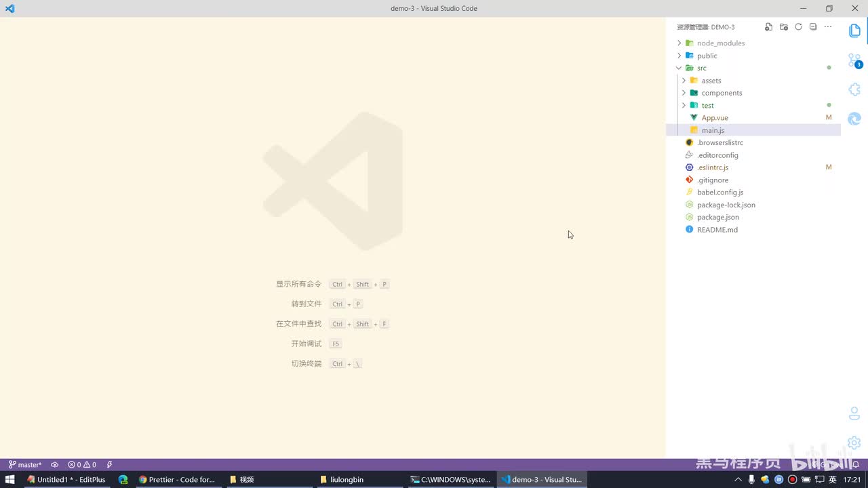Open the Extensions view in activity bar
Viewport: 868px width, 488px height.
click(854, 89)
